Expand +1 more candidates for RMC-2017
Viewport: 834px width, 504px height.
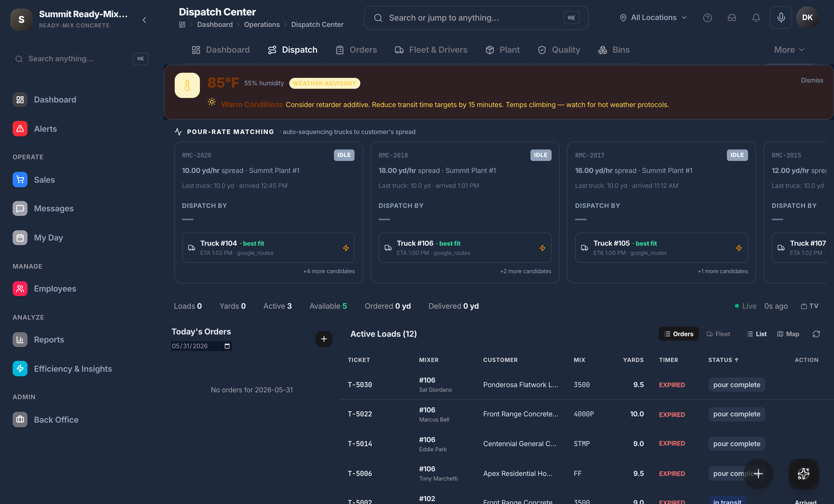pyautogui.click(x=722, y=271)
